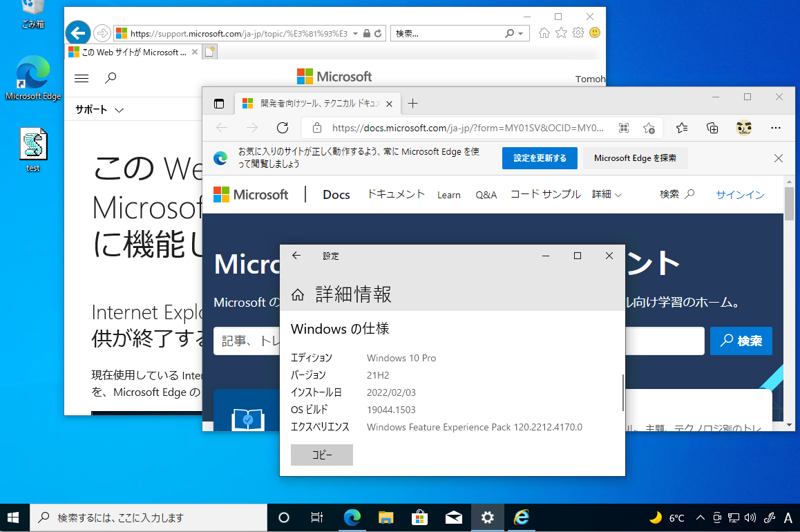
Task: Open a new tab in Internet Explorer
Action: [210, 52]
